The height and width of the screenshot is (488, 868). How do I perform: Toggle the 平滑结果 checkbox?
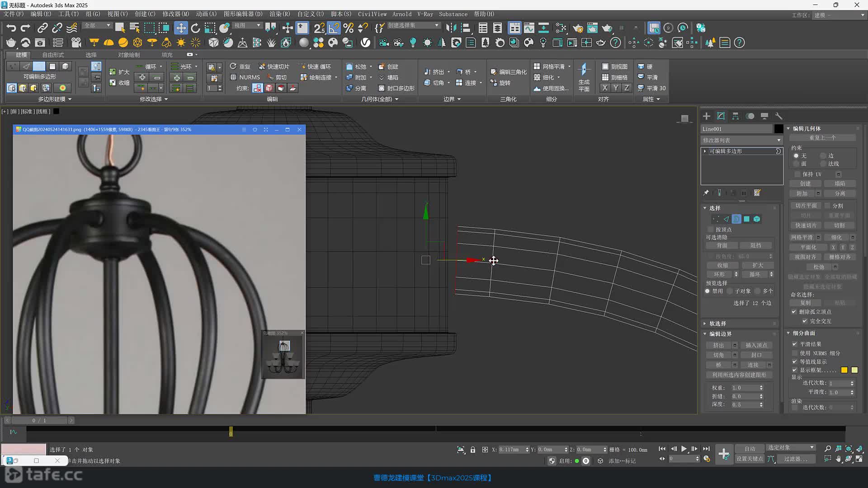[x=795, y=344]
